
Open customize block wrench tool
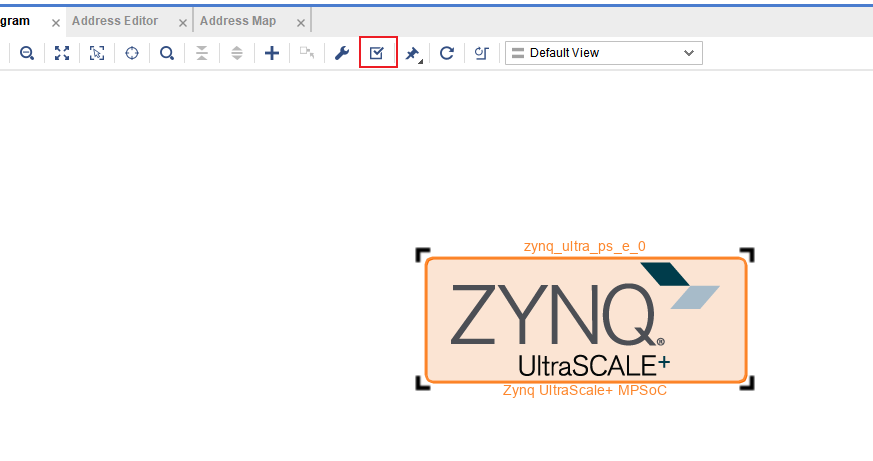[341, 53]
